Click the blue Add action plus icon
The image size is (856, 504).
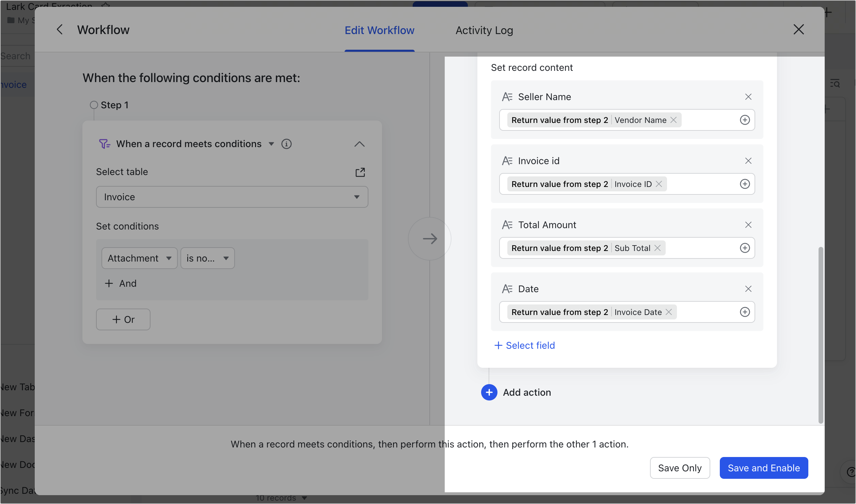tap(489, 392)
